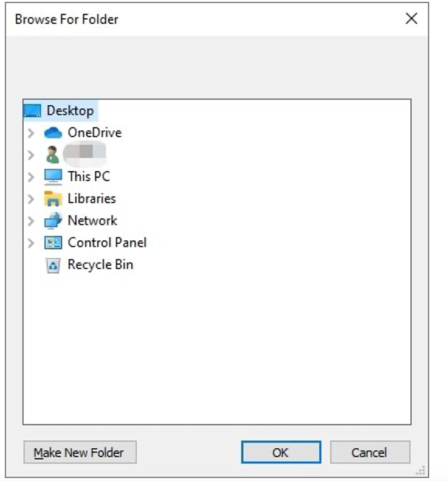This screenshot has height=481, width=448.
Task: Click the This PC computer icon
Action: 53,177
